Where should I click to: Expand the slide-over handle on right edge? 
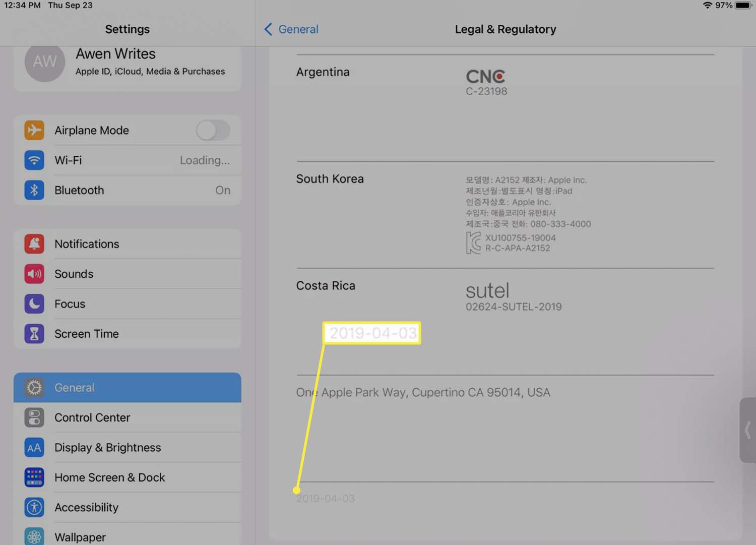747,430
